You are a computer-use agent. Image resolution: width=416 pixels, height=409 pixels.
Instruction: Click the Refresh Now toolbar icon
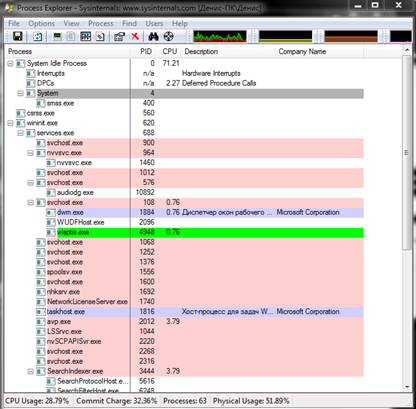[38, 36]
